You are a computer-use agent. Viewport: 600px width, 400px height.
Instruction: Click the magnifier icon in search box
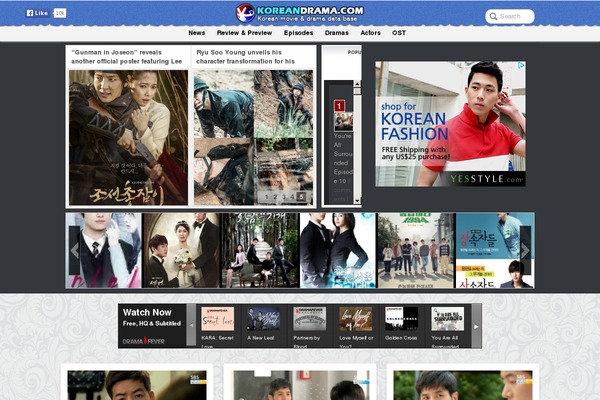tap(493, 16)
